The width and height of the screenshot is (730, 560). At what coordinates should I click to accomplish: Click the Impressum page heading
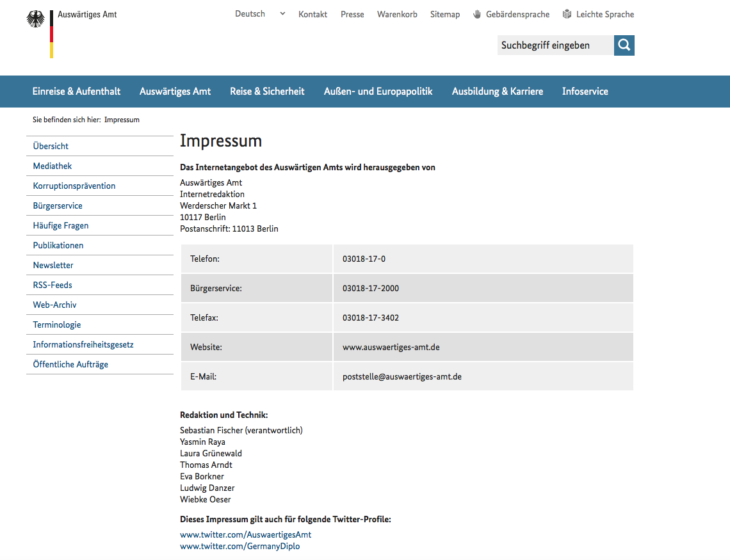pyautogui.click(x=221, y=141)
